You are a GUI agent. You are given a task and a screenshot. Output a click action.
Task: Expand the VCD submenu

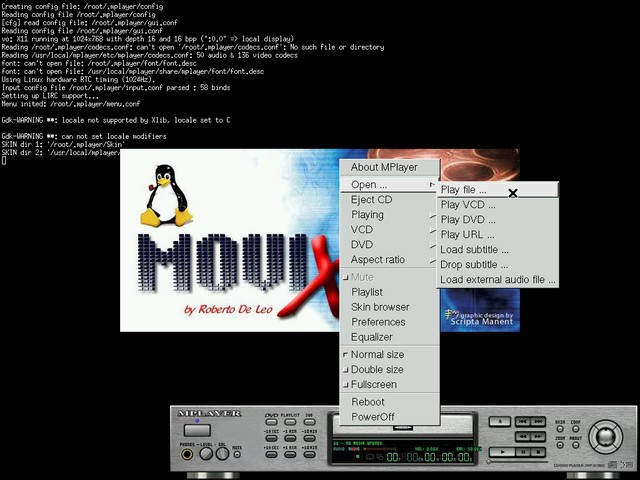[x=389, y=229]
